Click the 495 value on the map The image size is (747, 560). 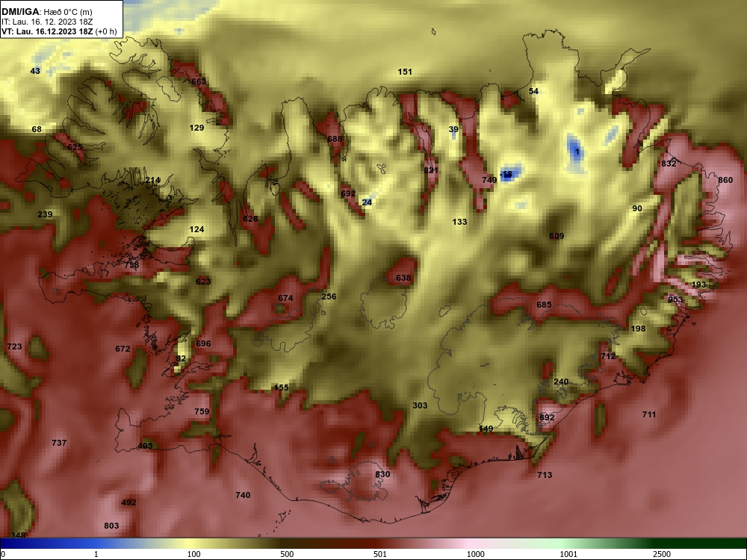[145, 446]
